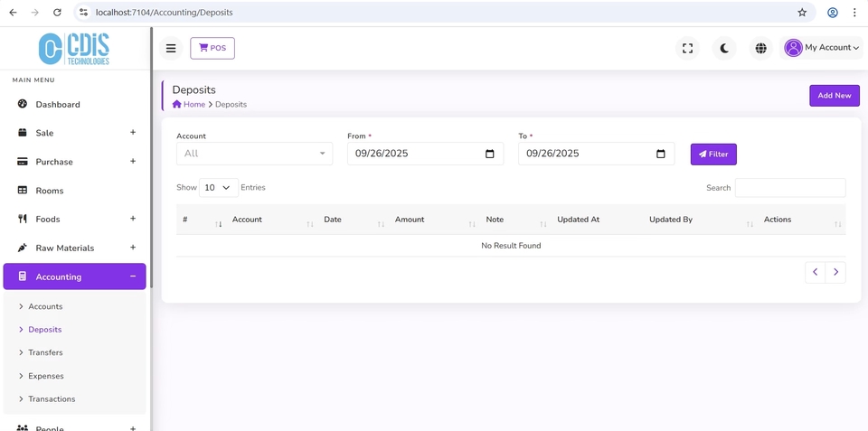Image resolution: width=868 pixels, height=431 pixels.
Task: Open the To date calendar picker
Action: pyautogui.click(x=661, y=154)
